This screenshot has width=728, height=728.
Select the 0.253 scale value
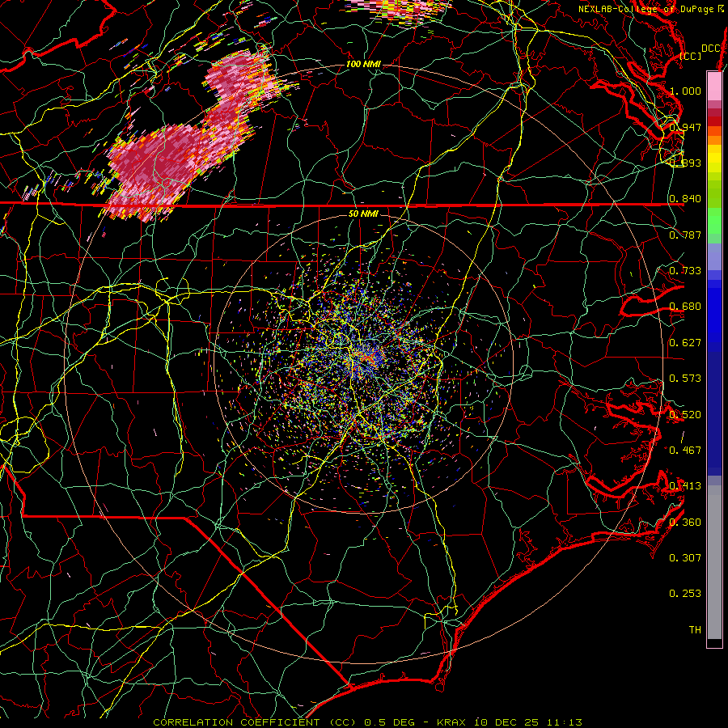685,594
